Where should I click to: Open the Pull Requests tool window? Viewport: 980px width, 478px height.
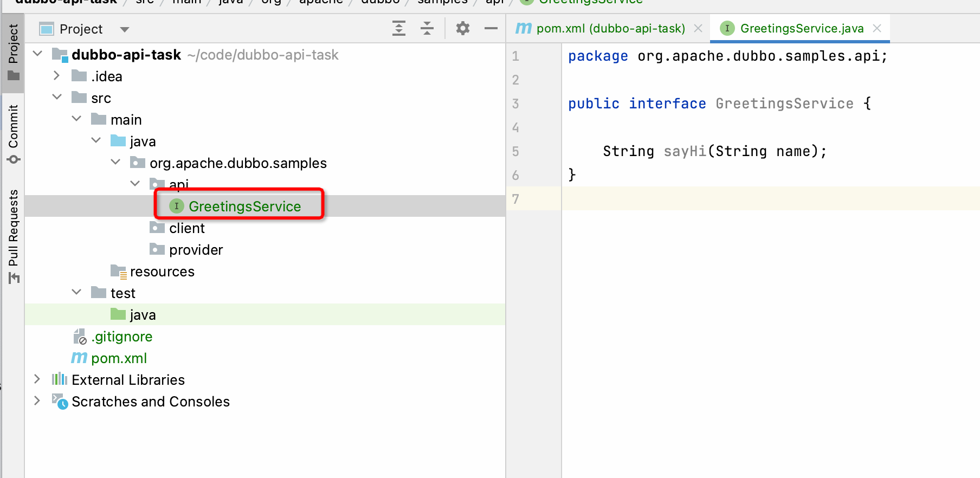tap(13, 236)
